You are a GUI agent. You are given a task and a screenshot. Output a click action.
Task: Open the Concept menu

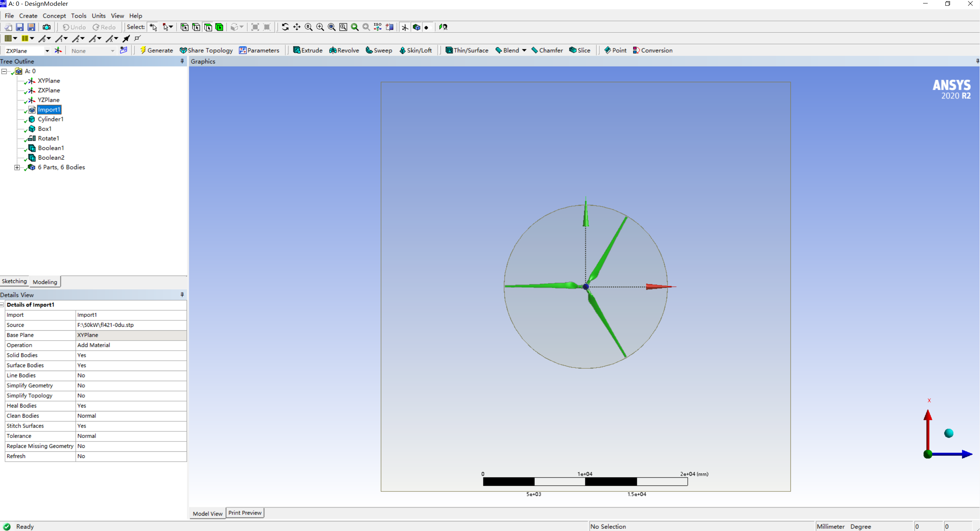coord(54,16)
